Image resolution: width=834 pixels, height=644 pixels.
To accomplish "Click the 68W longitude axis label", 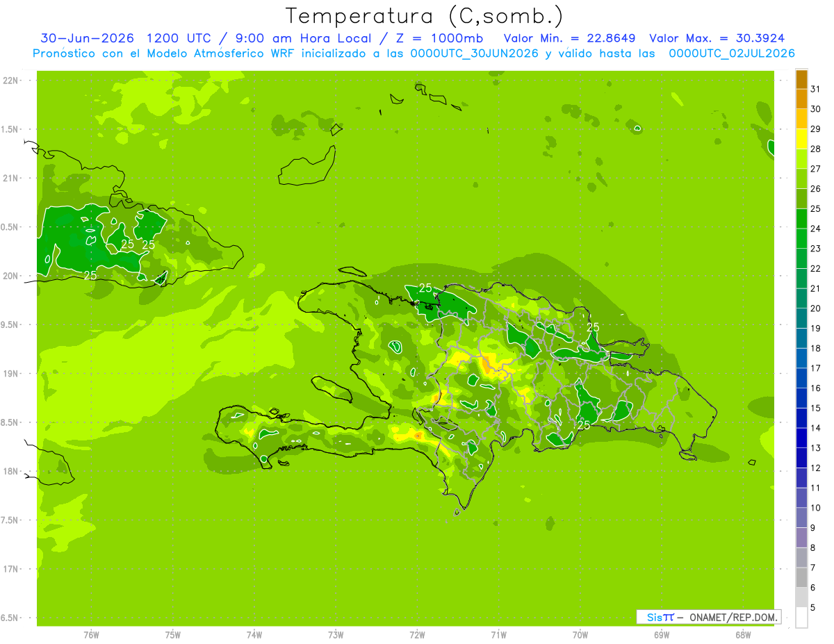I will point(742,635).
